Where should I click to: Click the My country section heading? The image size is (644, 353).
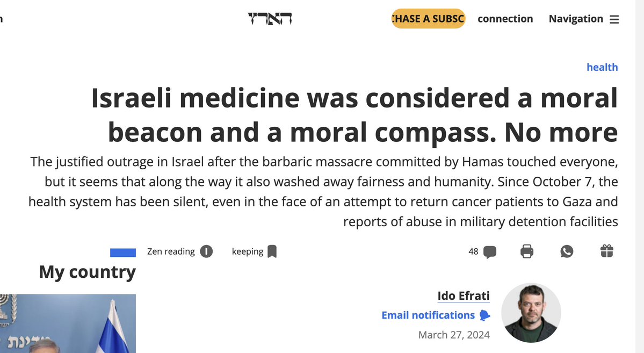tap(88, 272)
